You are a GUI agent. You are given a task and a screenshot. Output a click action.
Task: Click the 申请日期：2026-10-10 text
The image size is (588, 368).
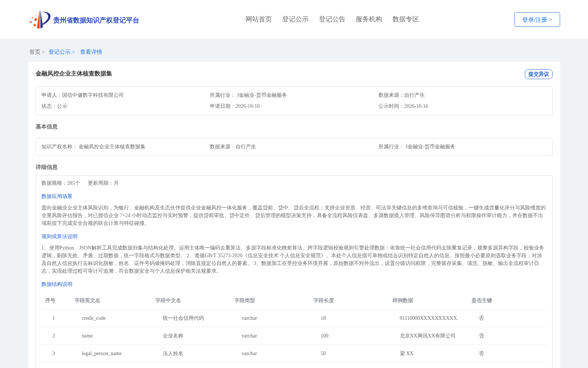click(x=234, y=106)
